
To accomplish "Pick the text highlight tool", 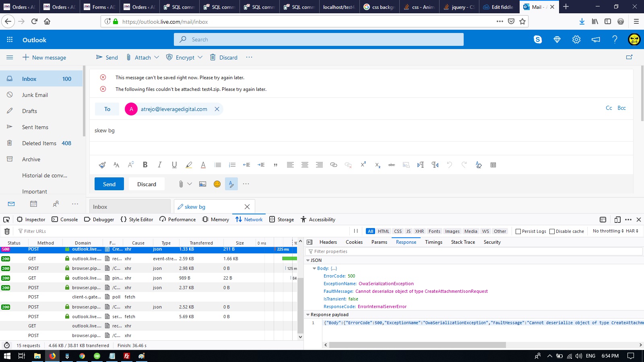I will tap(189, 165).
